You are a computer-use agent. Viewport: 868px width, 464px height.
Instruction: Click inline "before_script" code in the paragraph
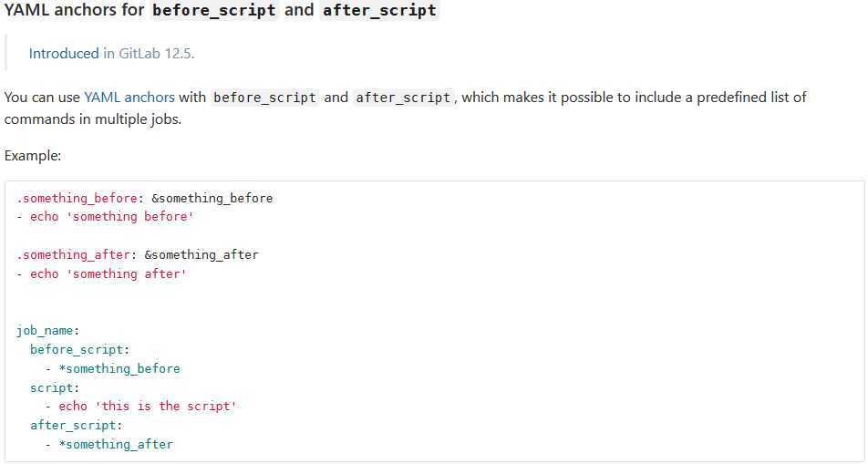click(264, 98)
